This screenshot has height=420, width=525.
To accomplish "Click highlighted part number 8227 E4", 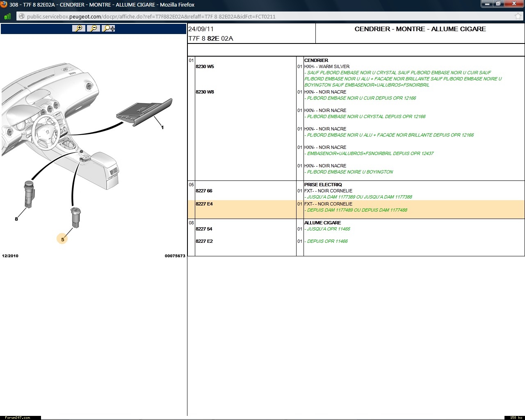I will pos(204,204).
